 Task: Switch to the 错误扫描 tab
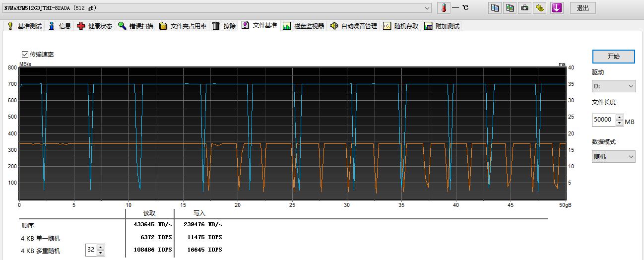(x=136, y=26)
